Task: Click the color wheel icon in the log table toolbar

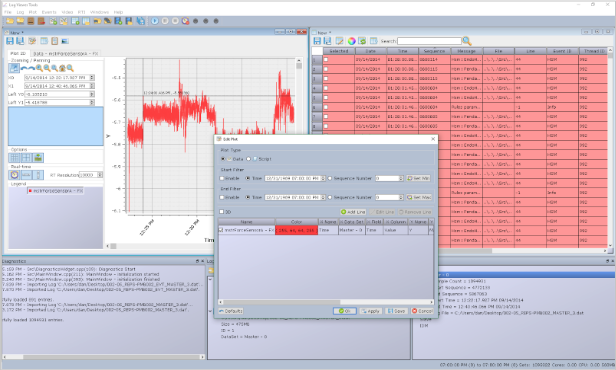Action: pyautogui.click(x=352, y=41)
